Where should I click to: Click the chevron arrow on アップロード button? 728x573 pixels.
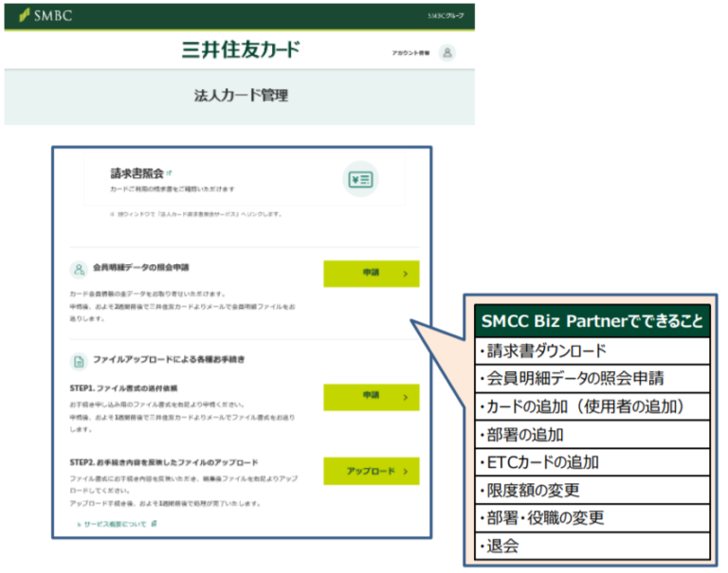coord(406,472)
